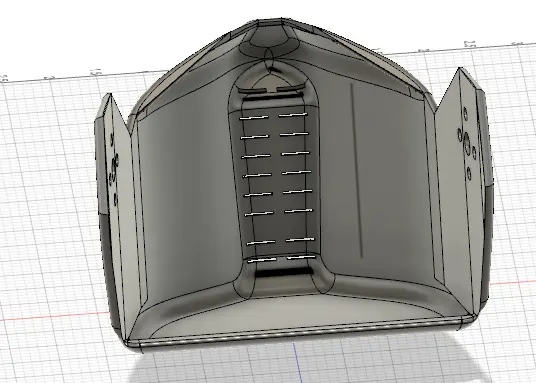Select the large center hole on right flap
Screen dimensions: 536x383
click(x=467, y=143)
